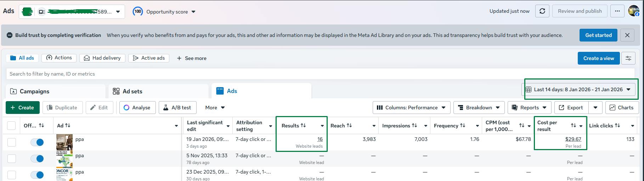Sort by Off/On status column arrows

41,125
